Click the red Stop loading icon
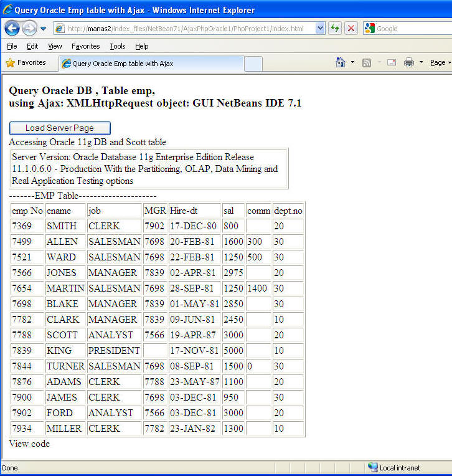Screen dimensions: 452x476 (351, 29)
